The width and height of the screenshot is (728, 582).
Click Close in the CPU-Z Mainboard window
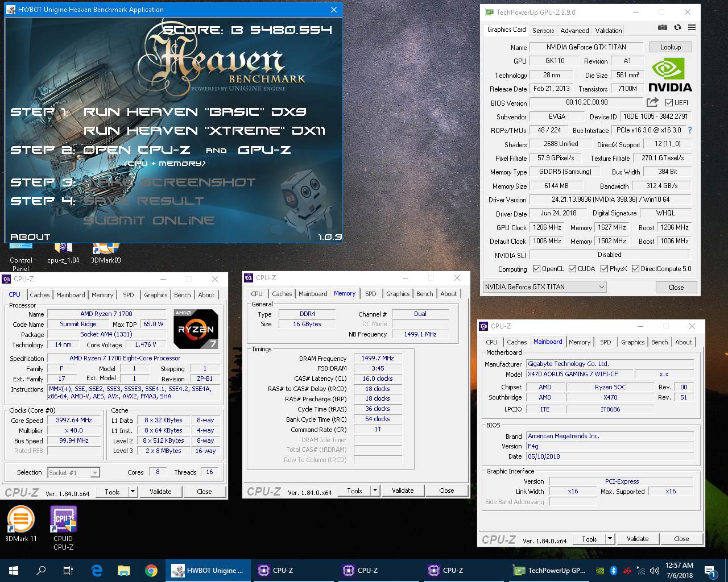click(681, 539)
